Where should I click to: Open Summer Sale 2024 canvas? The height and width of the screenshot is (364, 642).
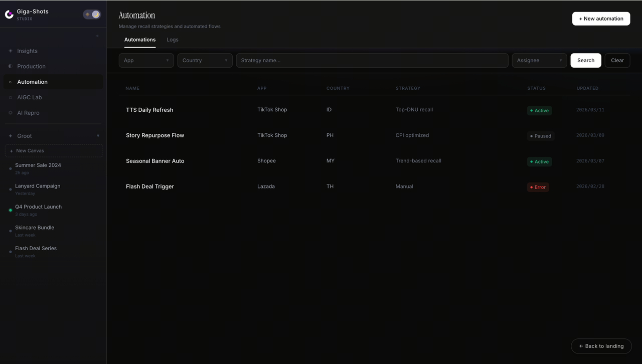pos(54,168)
